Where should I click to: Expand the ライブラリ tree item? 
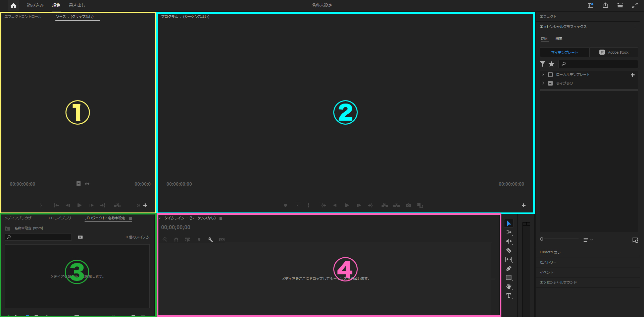point(543,83)
